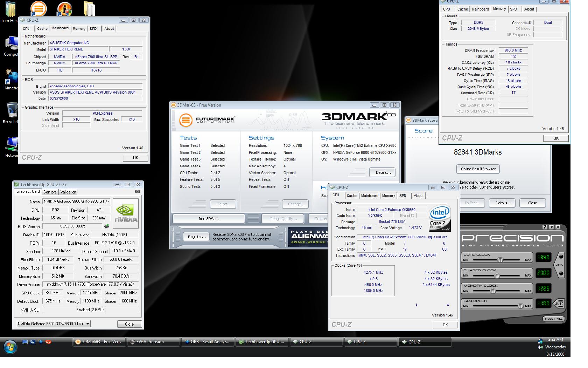Screen dimensions: 588x368
Task: Click OK in the motherboard CPU-Z window
Action: click(x=136, y=158)
